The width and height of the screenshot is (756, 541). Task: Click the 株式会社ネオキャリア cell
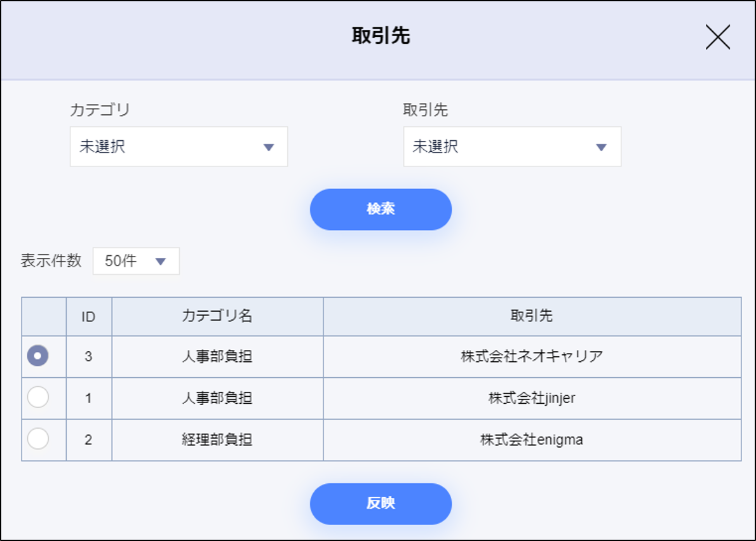tap(532, 356)
